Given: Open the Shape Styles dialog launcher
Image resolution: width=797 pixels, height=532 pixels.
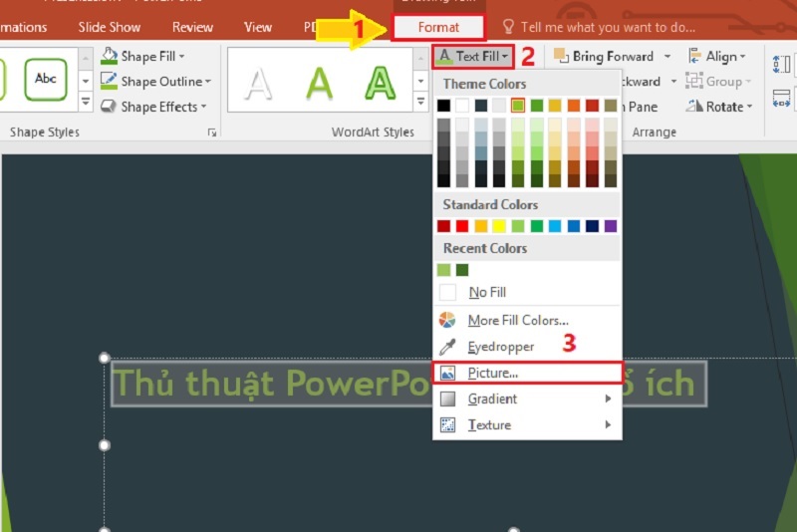Looking at the screenshot, I should 212,133.
